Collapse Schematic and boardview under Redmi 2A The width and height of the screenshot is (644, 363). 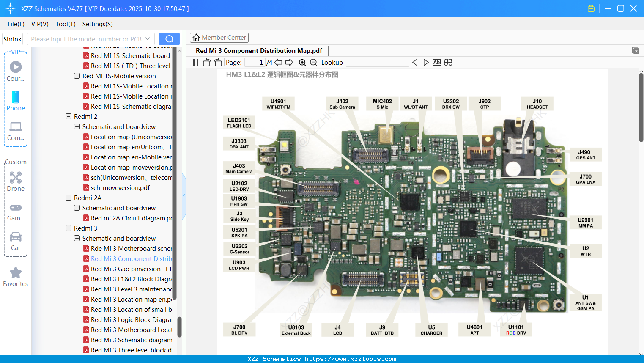77,208
